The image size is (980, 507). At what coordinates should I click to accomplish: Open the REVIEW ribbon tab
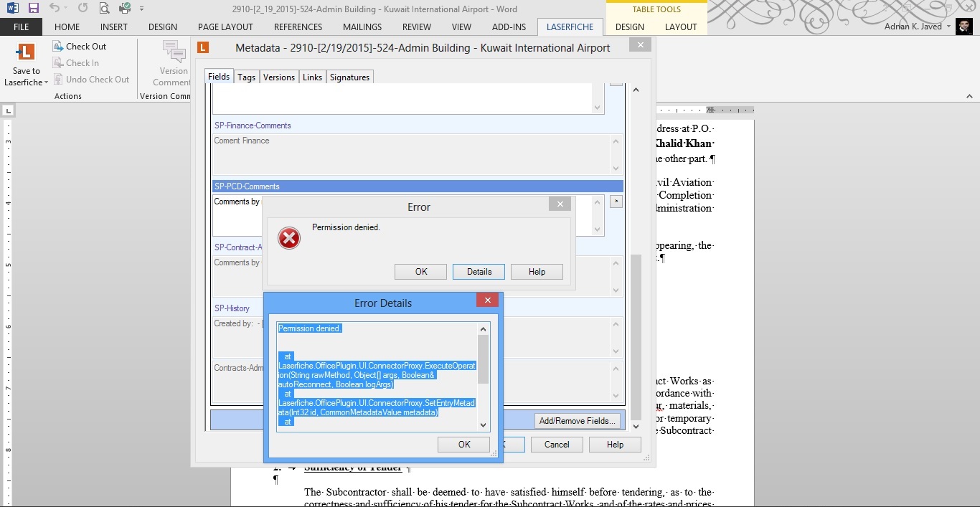417,27
